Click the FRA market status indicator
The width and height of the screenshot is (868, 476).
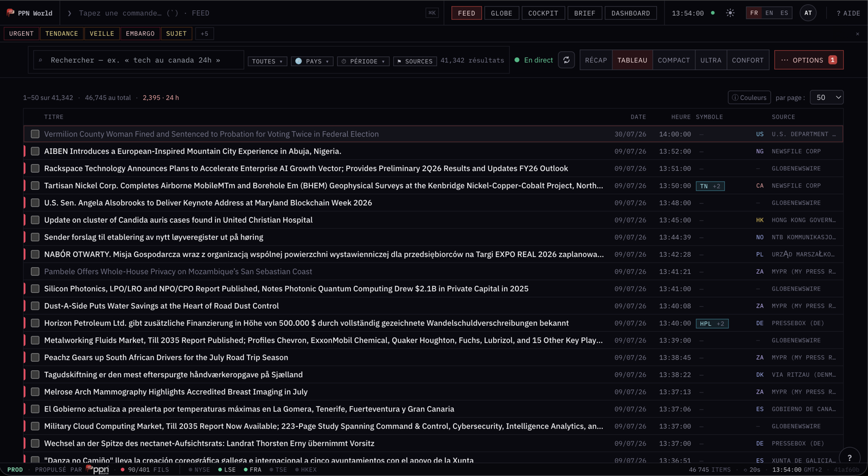point(252,469)
